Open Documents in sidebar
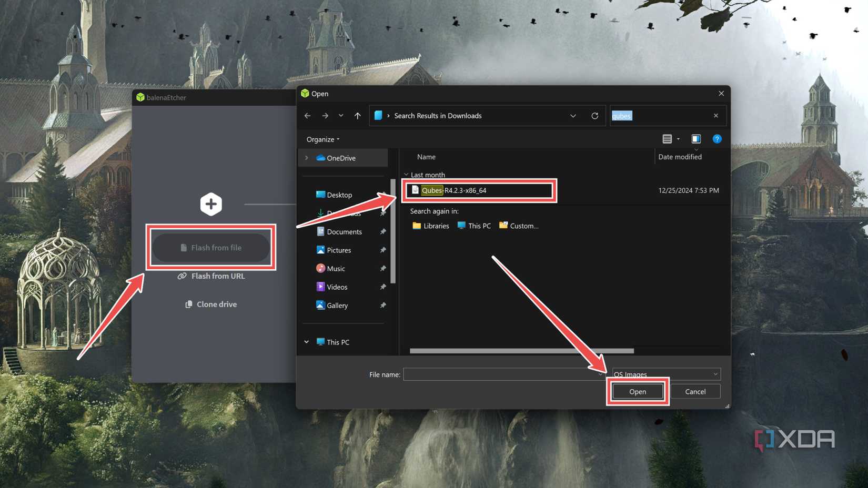Viewport: 868px width, 488px height. pyautogui.click(x=344, y=232)
